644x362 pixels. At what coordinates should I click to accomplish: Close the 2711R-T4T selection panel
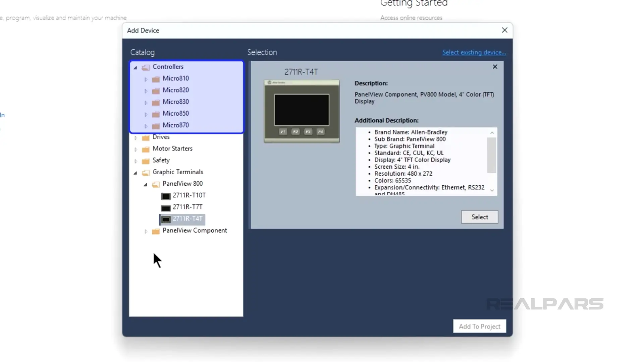(495, 67)
